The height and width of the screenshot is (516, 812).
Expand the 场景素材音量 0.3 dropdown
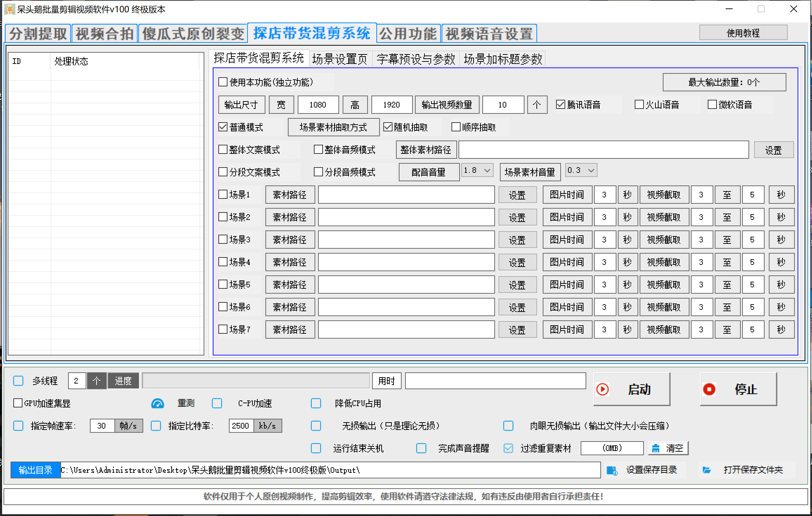tap(591, 171)
